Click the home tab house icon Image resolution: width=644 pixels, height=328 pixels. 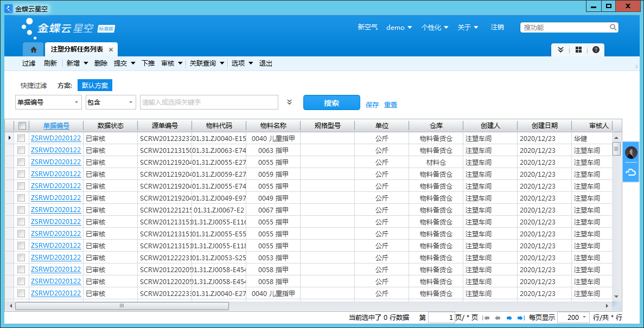click(x=33, y=49)
